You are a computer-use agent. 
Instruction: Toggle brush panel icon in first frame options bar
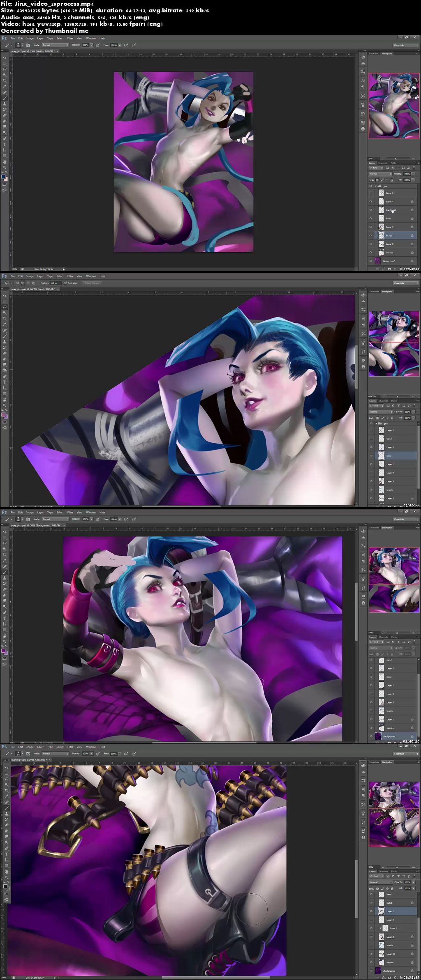point(28,45)
